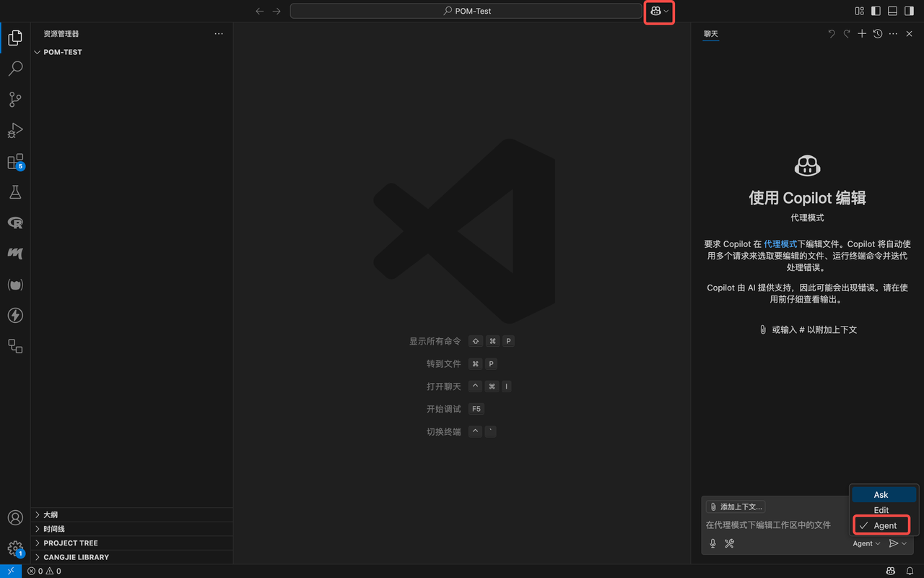Click the Copilot status bar icon
924x578 pixels.
pos(892,571)
